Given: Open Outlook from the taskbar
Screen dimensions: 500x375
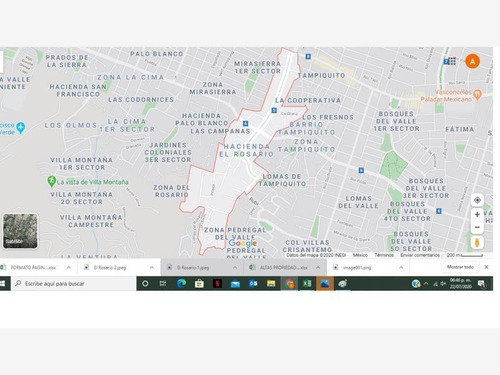Looking at the screenshot, I should [x=253, y=284].
